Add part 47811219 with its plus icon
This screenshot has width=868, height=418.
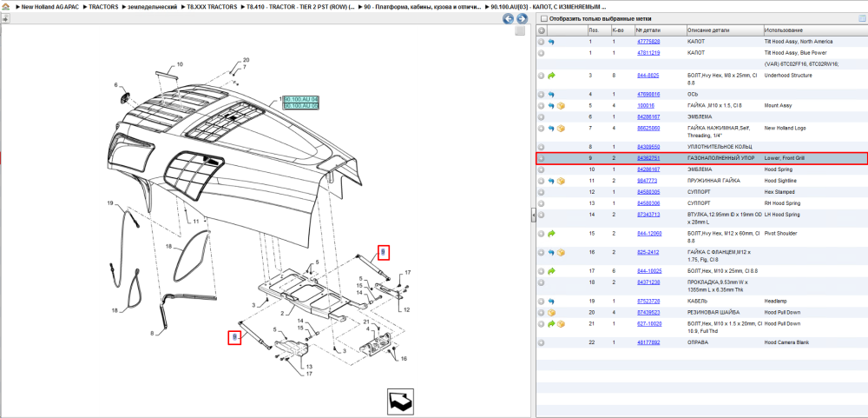[542, 53]
